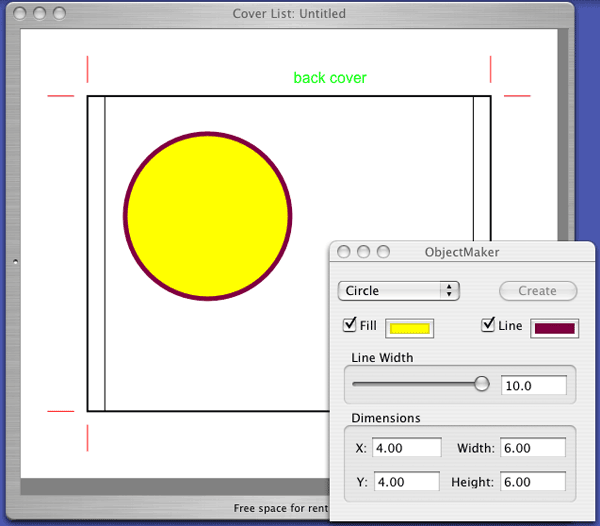Toggle the Fill checkbox
The image size is (600, 526).
tap(350, 325)
